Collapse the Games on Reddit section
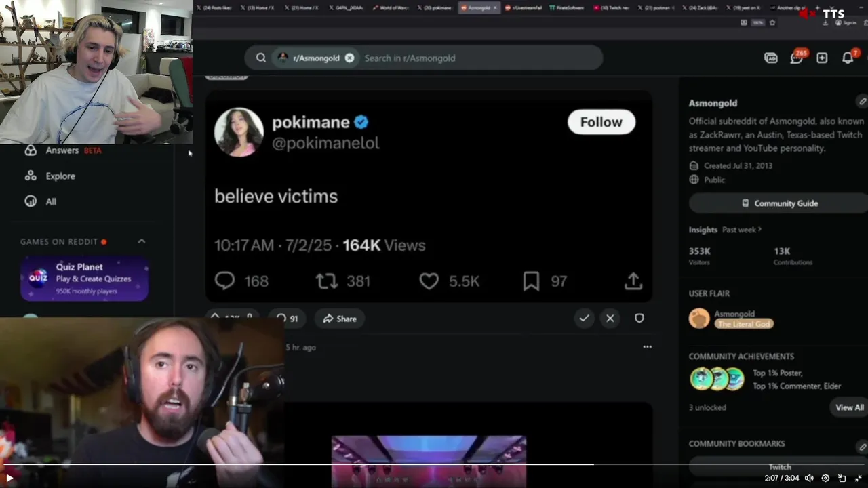The image size is (868, 488). tap(142, 241)
